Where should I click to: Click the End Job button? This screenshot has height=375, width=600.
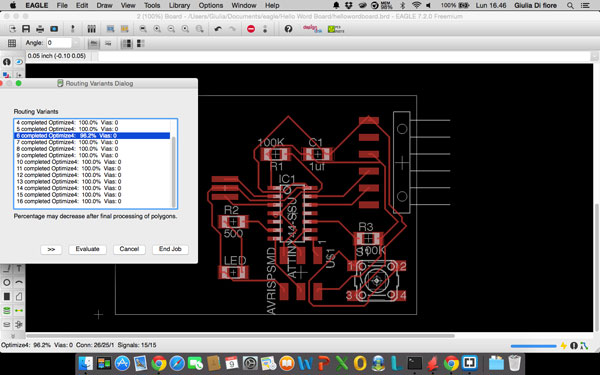(x=170, y=249)
